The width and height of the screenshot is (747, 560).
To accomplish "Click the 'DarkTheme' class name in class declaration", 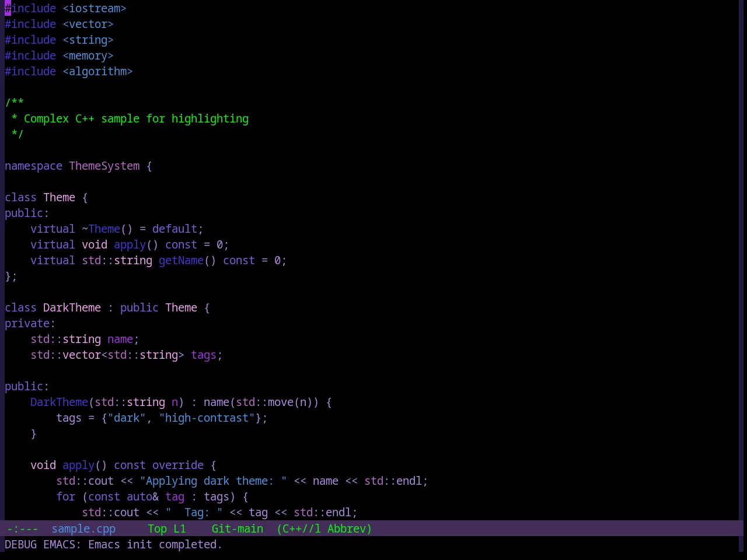I will pyautogui.click(x=72, y=307).
